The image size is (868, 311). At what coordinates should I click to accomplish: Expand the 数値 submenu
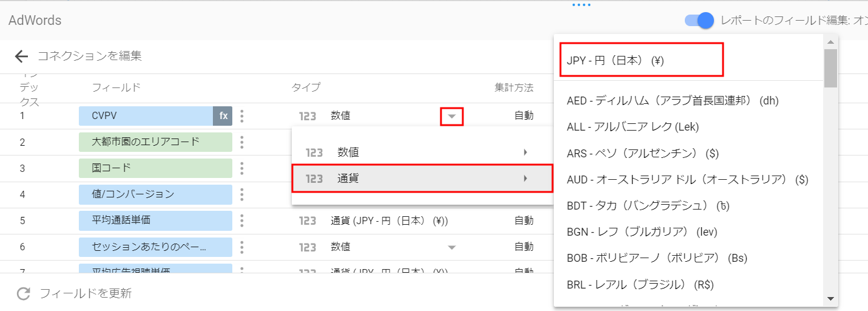point(422,152)
